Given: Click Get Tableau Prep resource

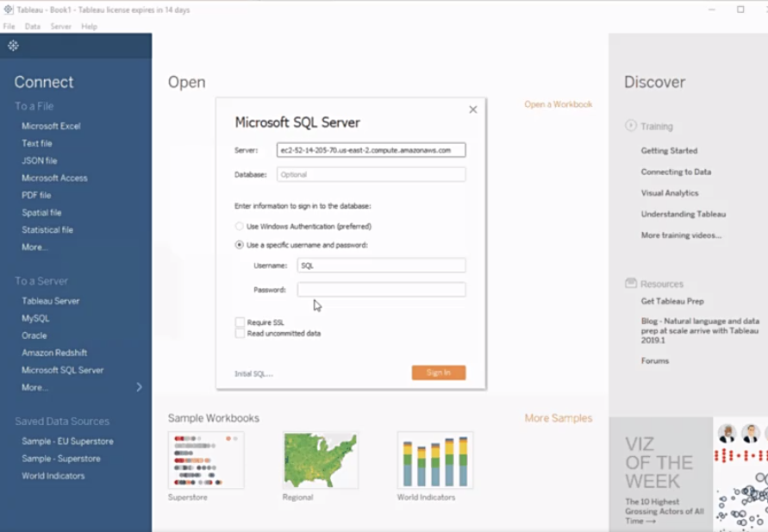Looking at the screenshot, I should tap(672, 301).
